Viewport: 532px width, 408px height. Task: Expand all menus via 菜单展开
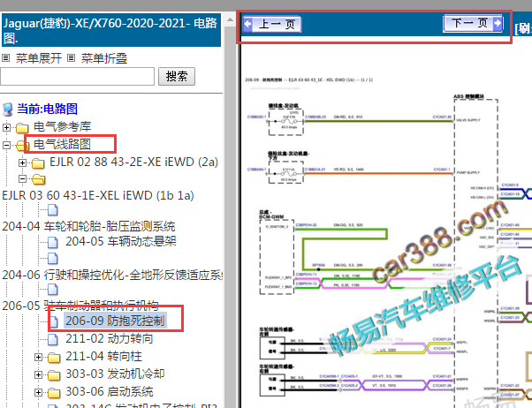39,58
